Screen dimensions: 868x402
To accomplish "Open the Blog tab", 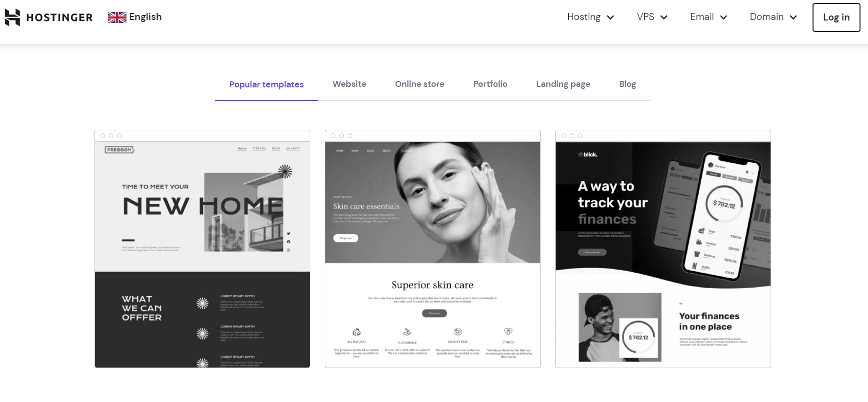I will pos(627,84).
